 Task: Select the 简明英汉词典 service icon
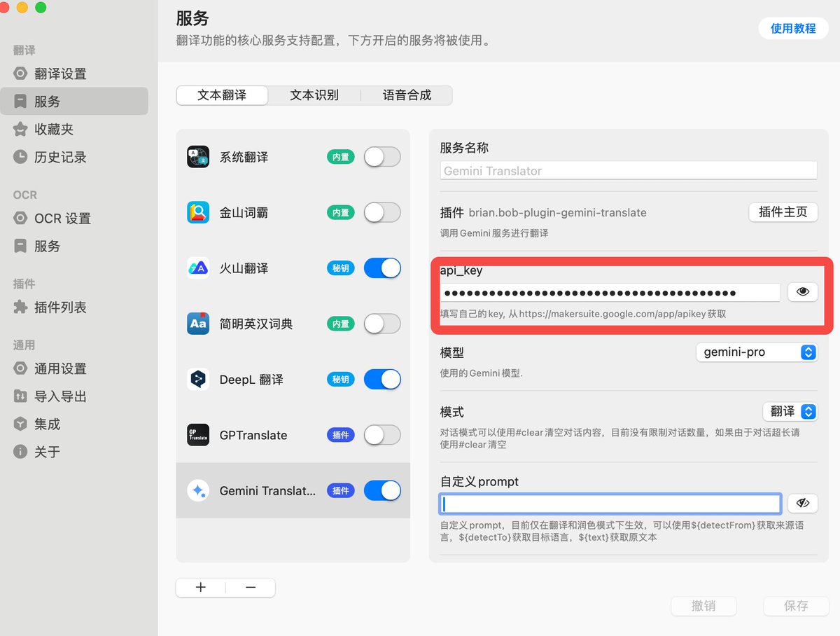(x=198, y=324)
